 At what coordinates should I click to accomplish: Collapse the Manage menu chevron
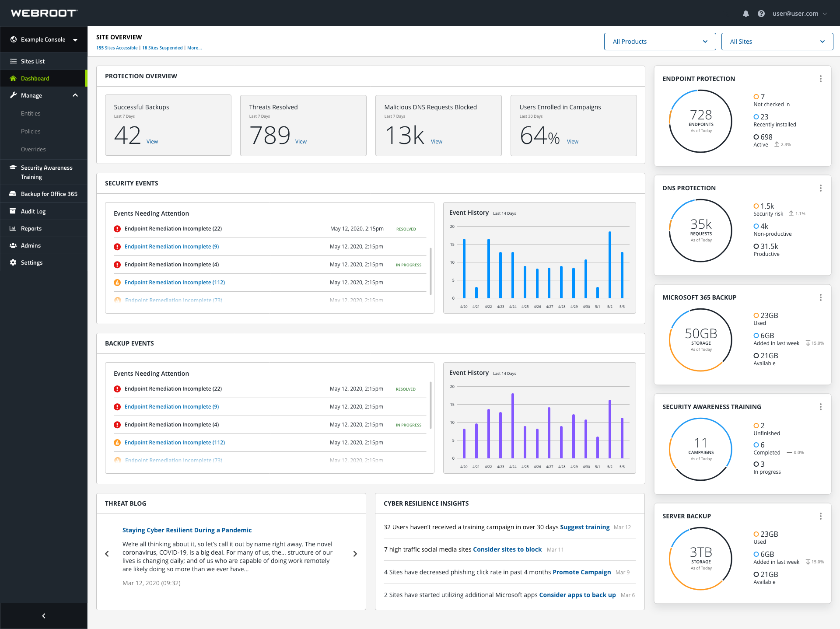click(x=75, y=95)
